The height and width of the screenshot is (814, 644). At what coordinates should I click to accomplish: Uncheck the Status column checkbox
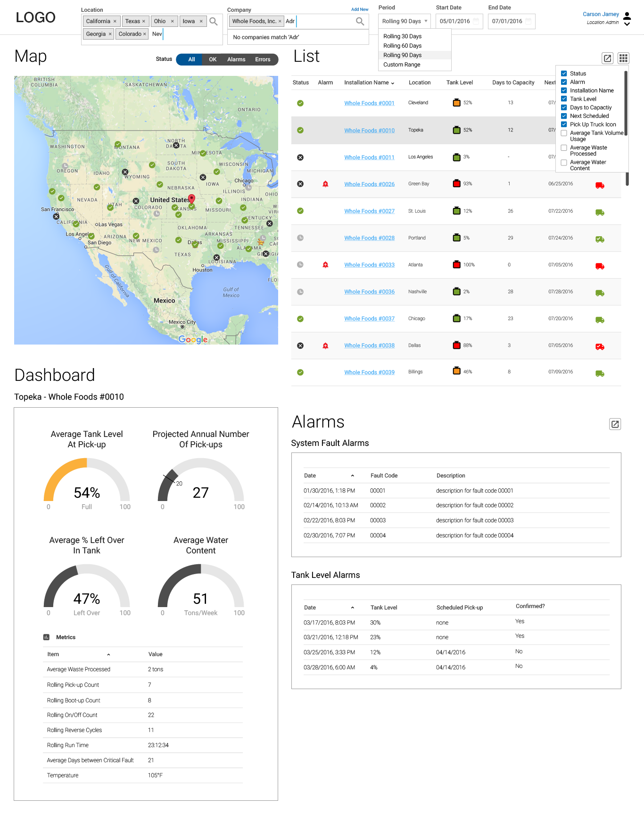point(564,74)
